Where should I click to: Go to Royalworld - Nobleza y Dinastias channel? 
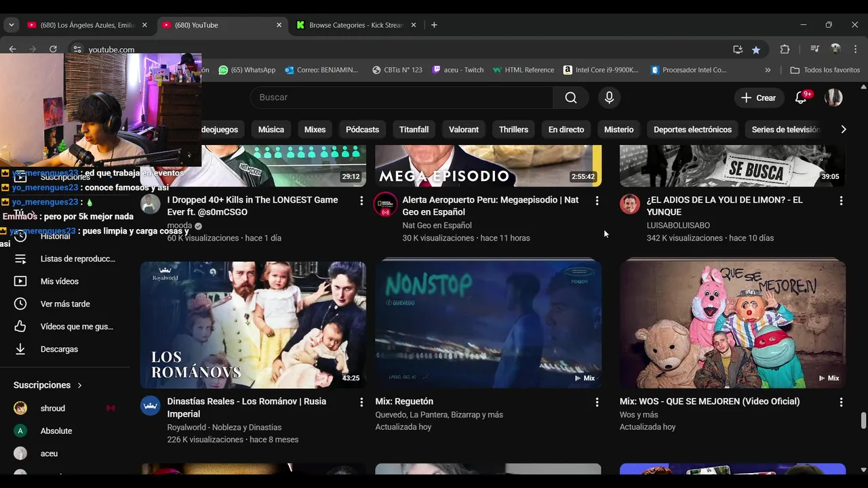pyautogui.click(x=224, y=427)
